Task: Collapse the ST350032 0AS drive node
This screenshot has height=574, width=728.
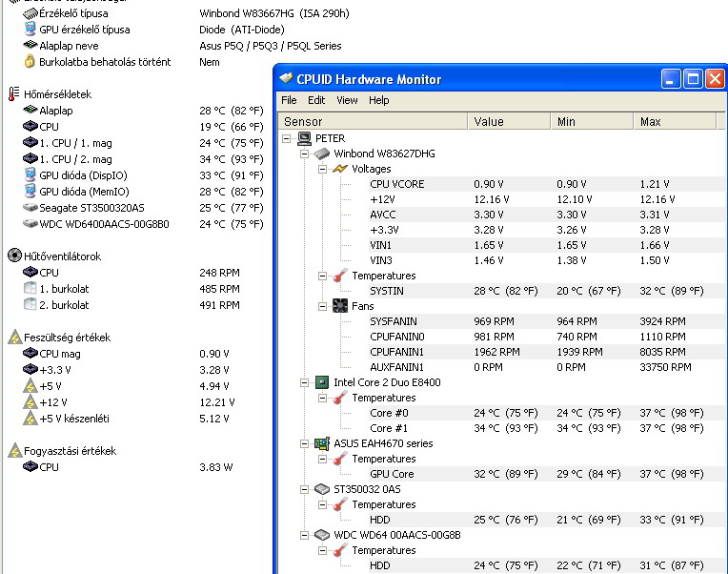Action: [305, 489]
